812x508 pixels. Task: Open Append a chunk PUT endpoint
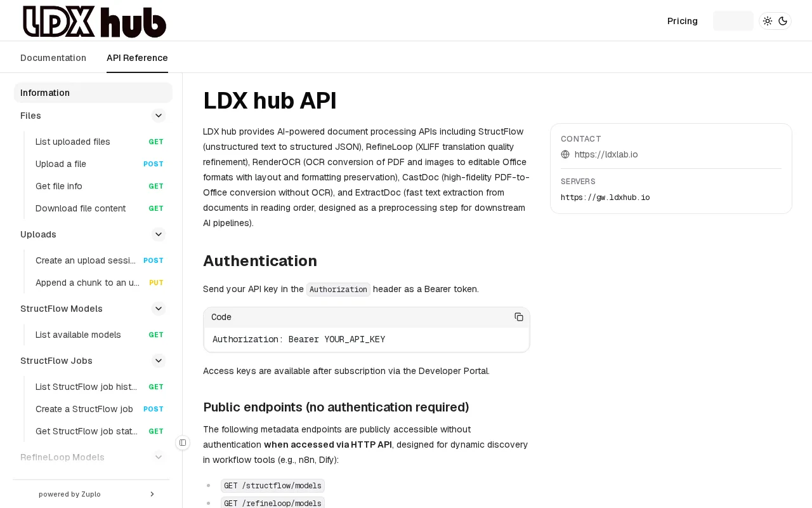point(100,283)
